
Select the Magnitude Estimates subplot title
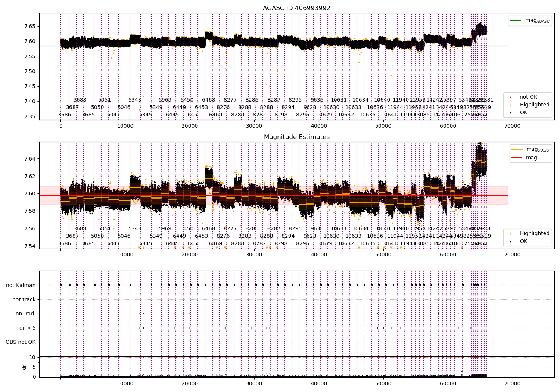(x=296, y=137)
